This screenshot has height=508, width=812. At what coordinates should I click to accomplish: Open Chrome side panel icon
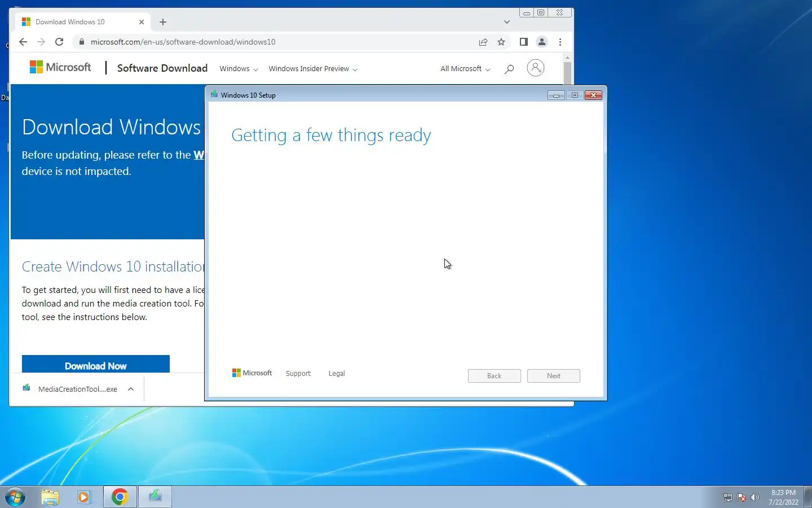point(524,42)
